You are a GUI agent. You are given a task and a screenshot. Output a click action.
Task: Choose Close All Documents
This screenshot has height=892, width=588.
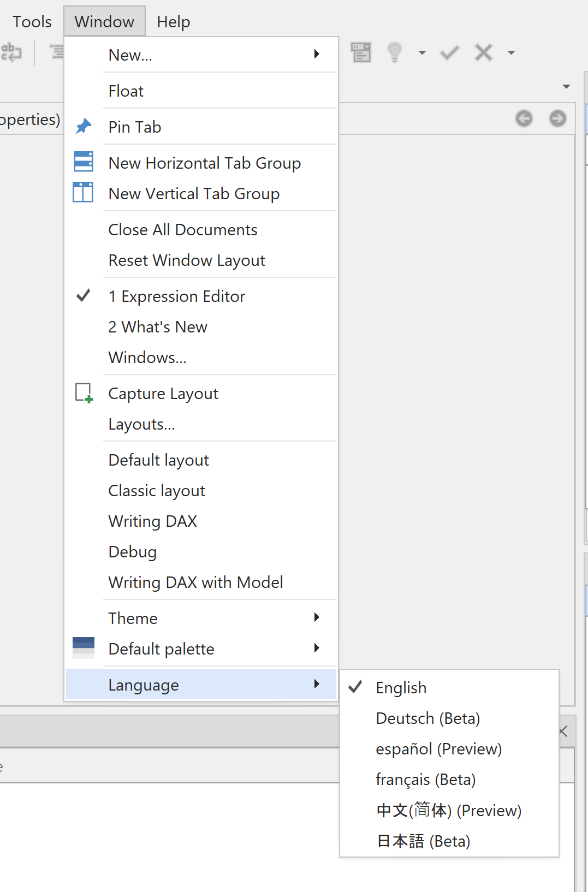click(x=183, y=230)
